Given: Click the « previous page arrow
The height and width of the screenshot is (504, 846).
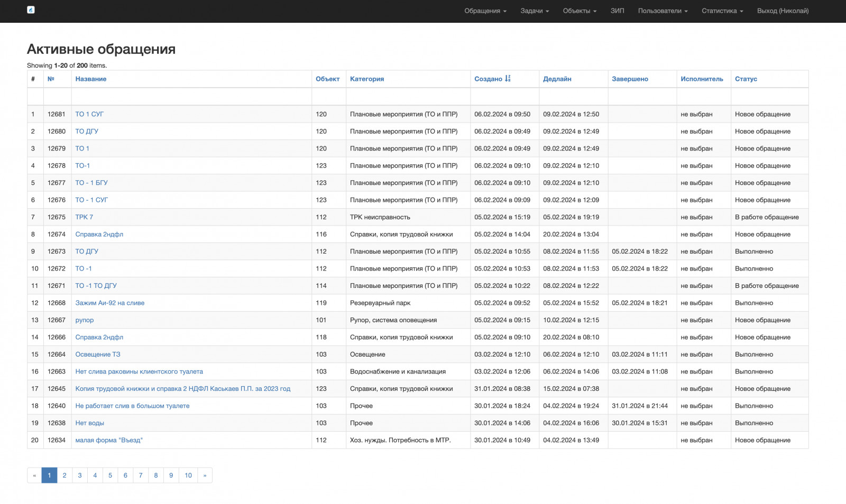Looking at the screenshot, I should (x=34, y=475).
